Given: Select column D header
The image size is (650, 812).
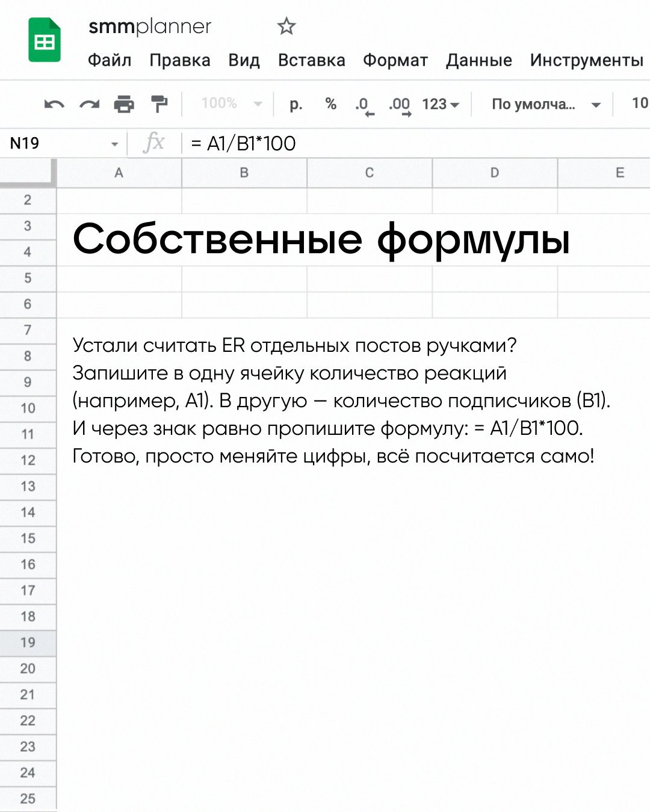Looking at the screenshot, I should click(495, 173).
